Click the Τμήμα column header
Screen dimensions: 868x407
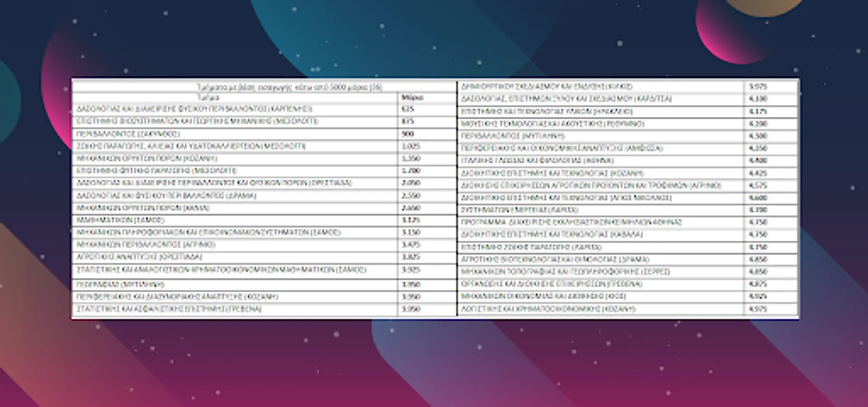[x=208, y=98]
